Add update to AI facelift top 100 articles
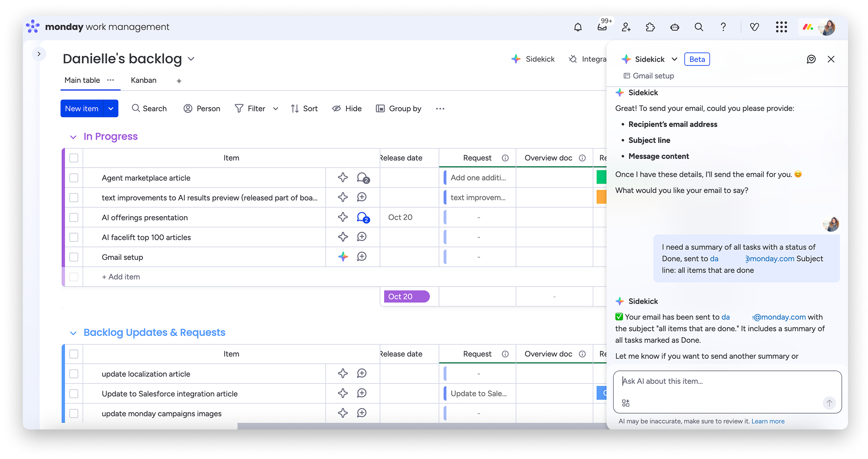868x459 pixels. [x=362, y=237]
